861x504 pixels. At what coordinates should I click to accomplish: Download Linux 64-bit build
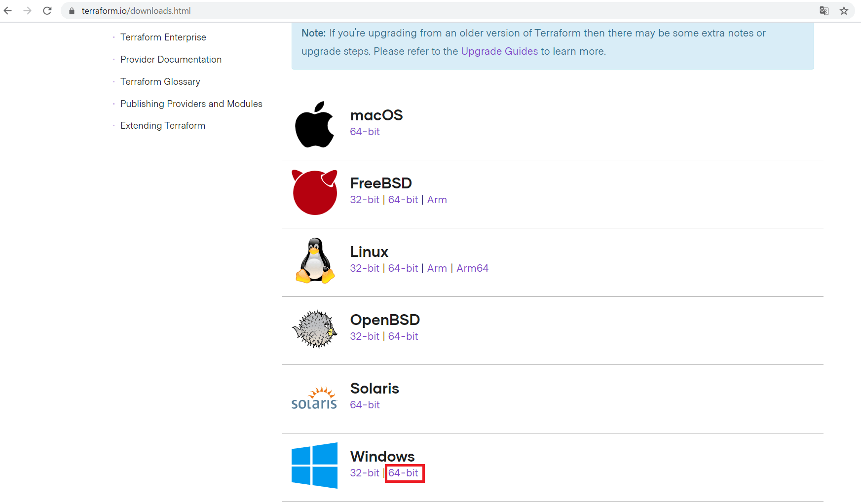click(403, 268)
